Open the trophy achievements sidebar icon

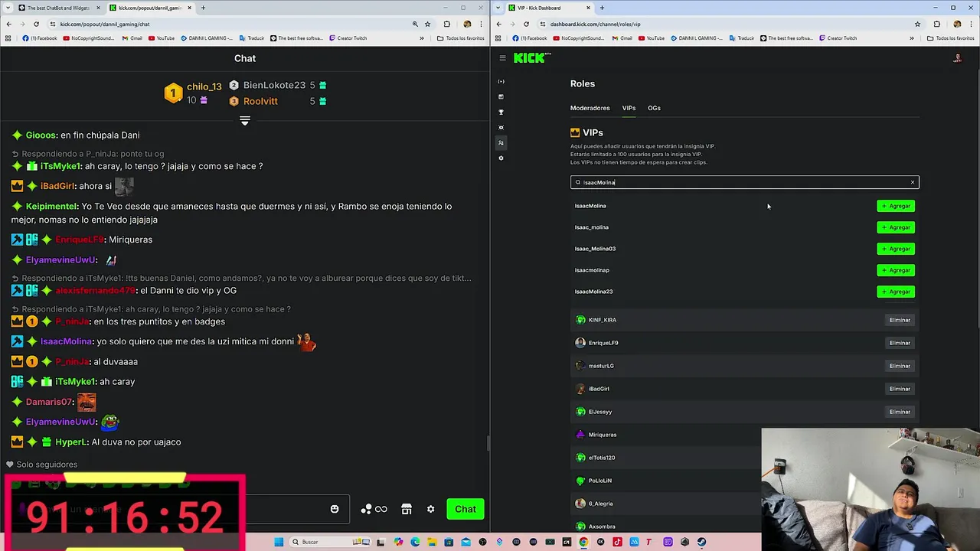pyautogui.click(x=501, y=112)
